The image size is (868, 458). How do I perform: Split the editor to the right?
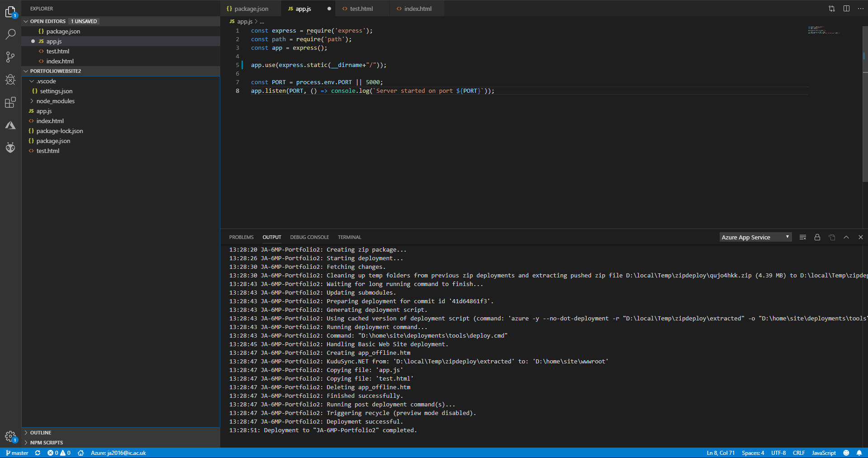click(x=846, y=9)
